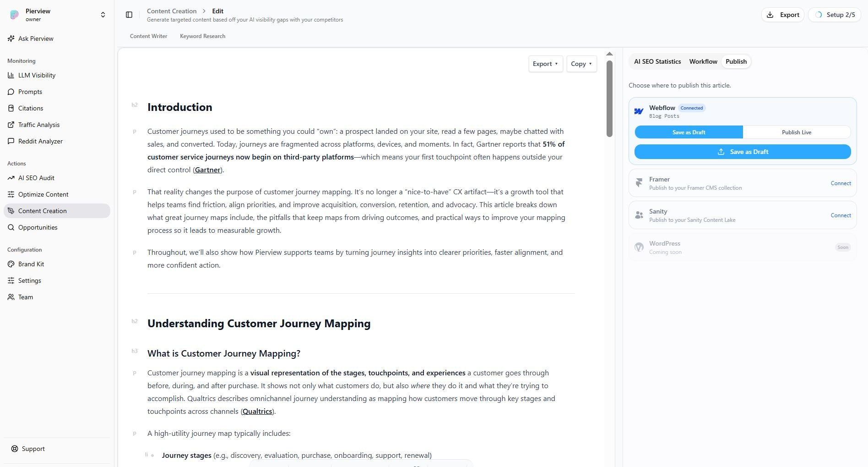
Task: Open the Team menu item
Action: pyautogui.click(x=57, y=297)
